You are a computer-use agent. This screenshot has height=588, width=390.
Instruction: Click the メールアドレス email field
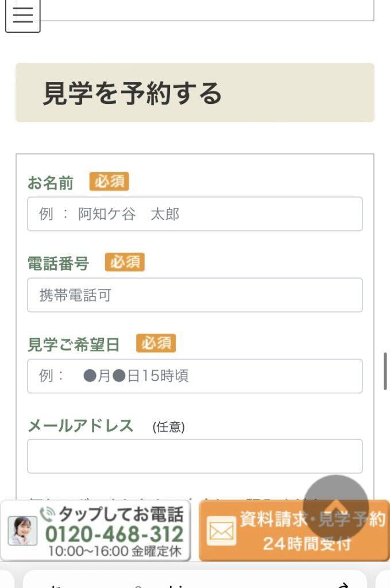(x=195, y=456)
